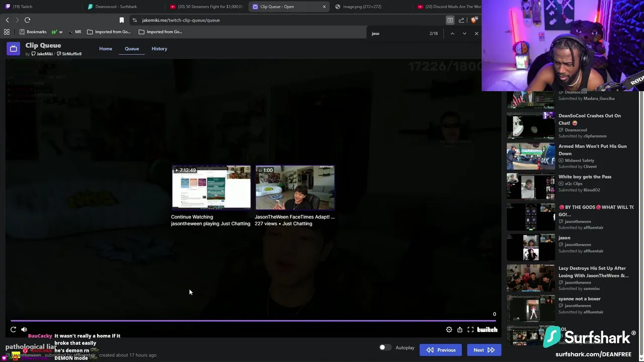Click the Midwest Safety channel name
The width and height of the screenshot is (644, 362).
(579, 160)
